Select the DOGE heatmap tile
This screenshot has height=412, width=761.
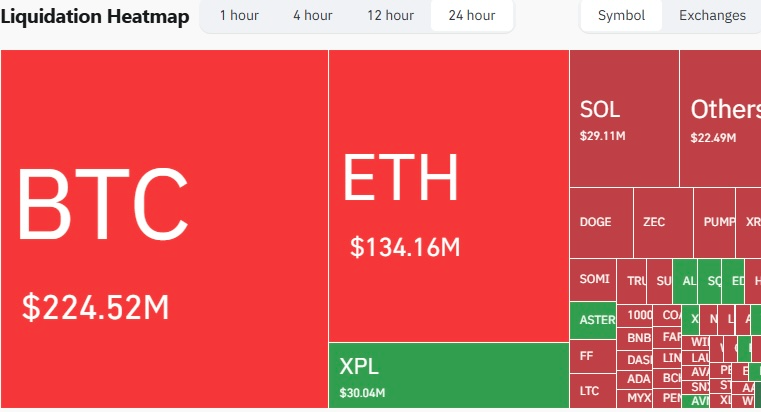click(x=600, y=222)
